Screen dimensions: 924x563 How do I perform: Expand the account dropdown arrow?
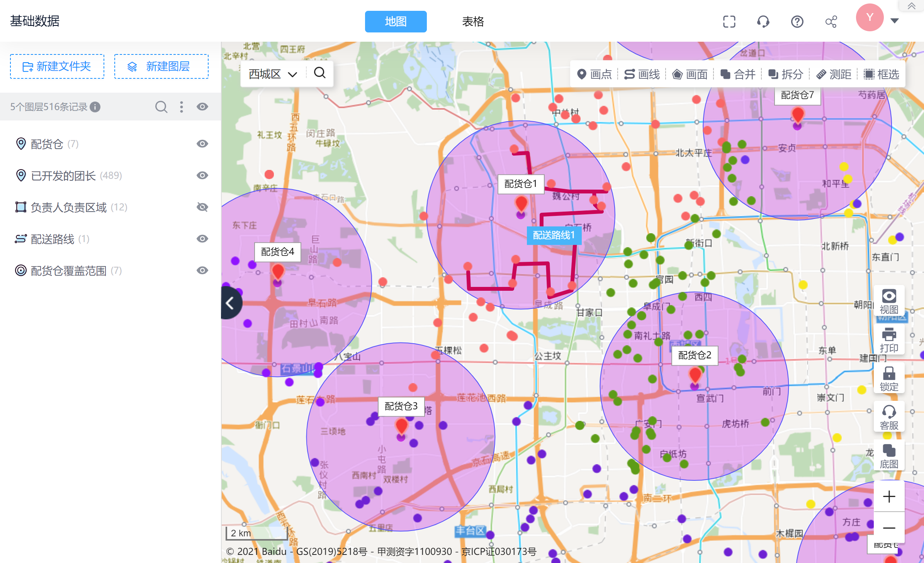point(895,21)
